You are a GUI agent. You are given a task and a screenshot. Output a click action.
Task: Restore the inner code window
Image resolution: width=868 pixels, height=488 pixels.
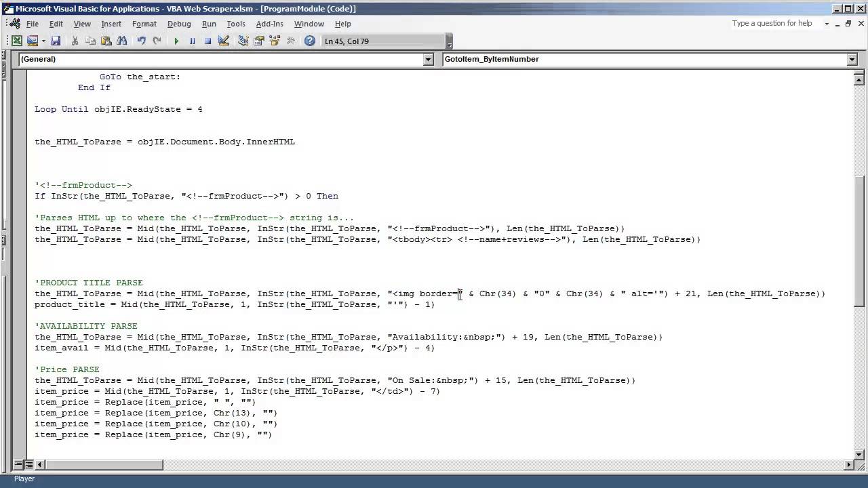848,24
